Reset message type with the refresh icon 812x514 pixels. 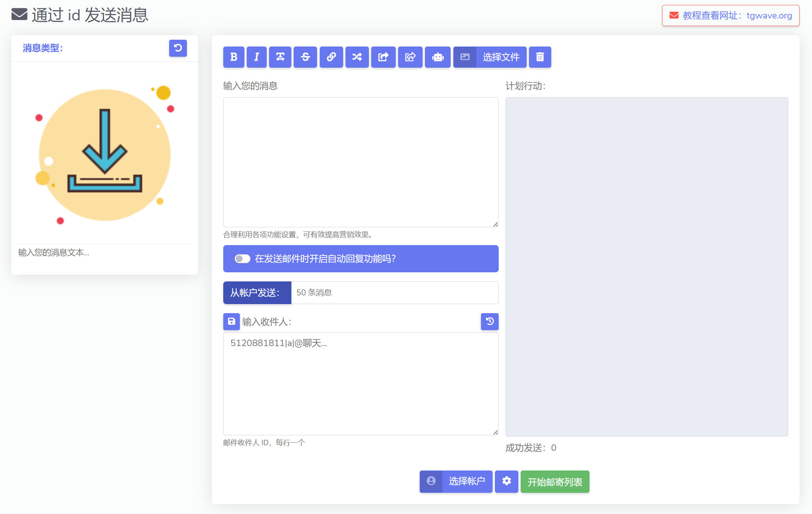click(178, 48)
